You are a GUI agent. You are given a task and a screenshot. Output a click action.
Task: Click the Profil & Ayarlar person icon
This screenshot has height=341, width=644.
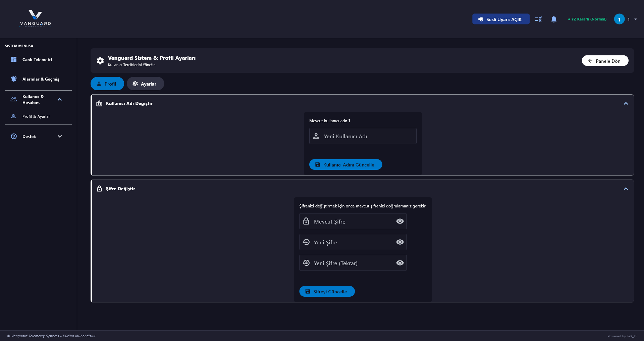pos(13,116)
